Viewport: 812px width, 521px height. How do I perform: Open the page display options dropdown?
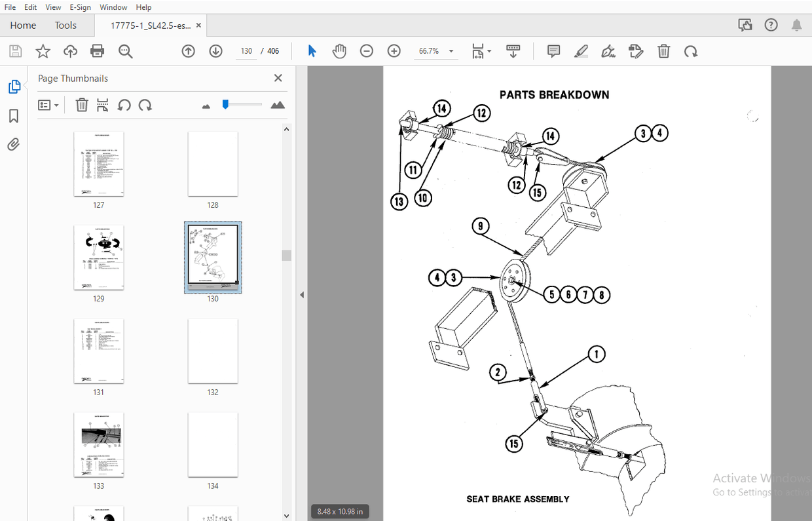click(481, 50)
